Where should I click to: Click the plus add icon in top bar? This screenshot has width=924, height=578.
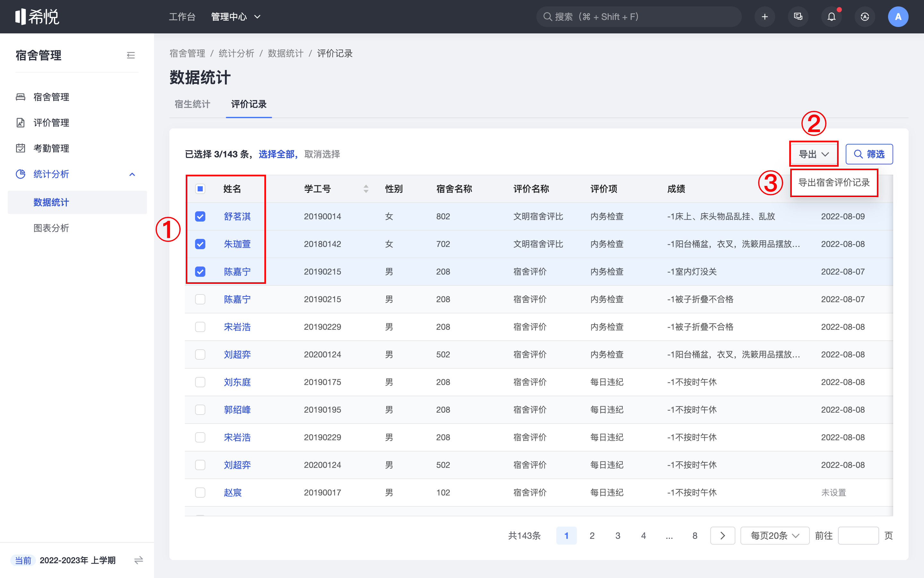pos(765,17)
